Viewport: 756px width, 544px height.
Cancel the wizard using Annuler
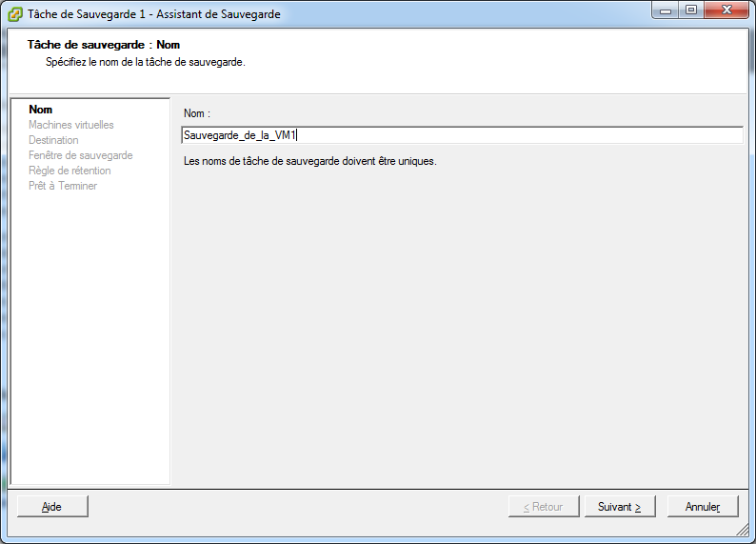[x=703, y=507]
